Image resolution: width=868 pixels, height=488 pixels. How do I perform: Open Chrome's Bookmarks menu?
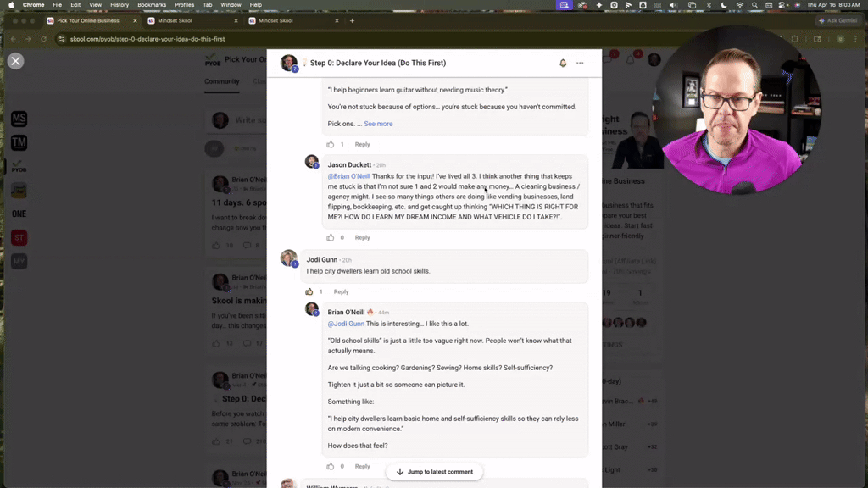coord(152,5)
